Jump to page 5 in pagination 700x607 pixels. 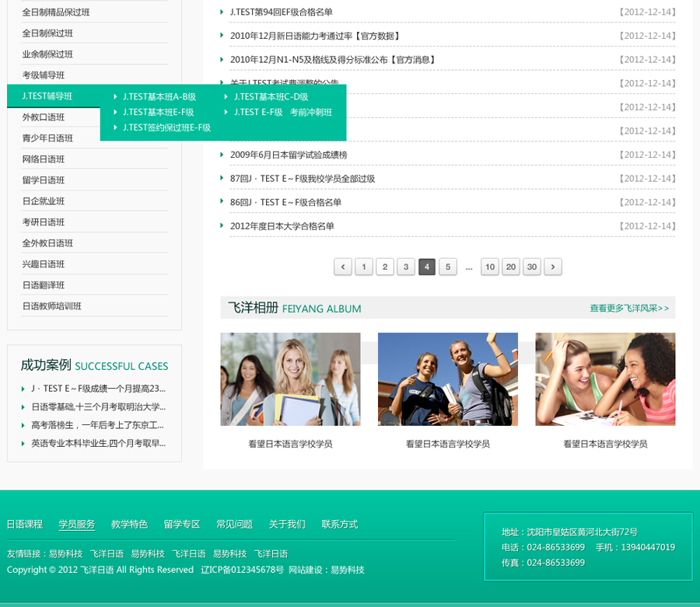pos(447,267)
